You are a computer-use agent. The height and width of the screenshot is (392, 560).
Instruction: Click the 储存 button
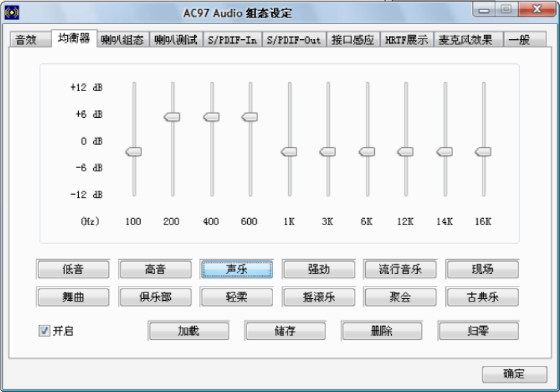286,331
